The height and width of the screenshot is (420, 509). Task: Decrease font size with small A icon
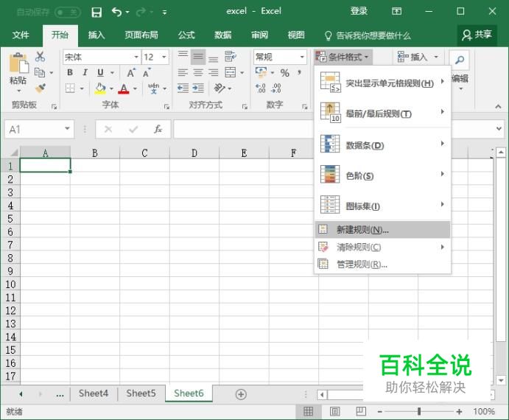(x=147, y=73)
